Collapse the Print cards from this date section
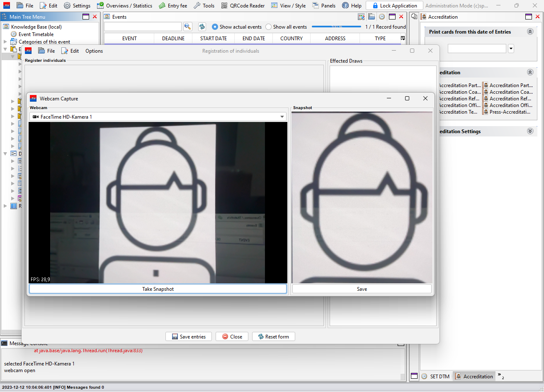 tap(529, 32)
